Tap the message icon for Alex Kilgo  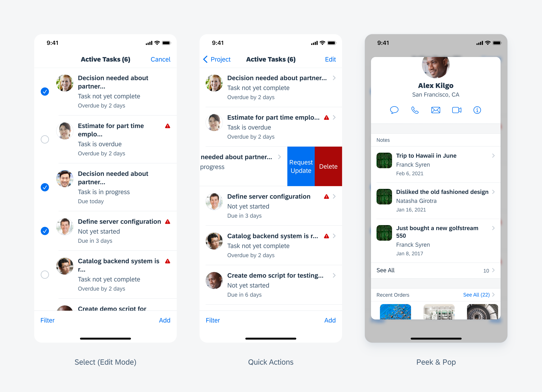pyautogui.click(x=394, y=110)
